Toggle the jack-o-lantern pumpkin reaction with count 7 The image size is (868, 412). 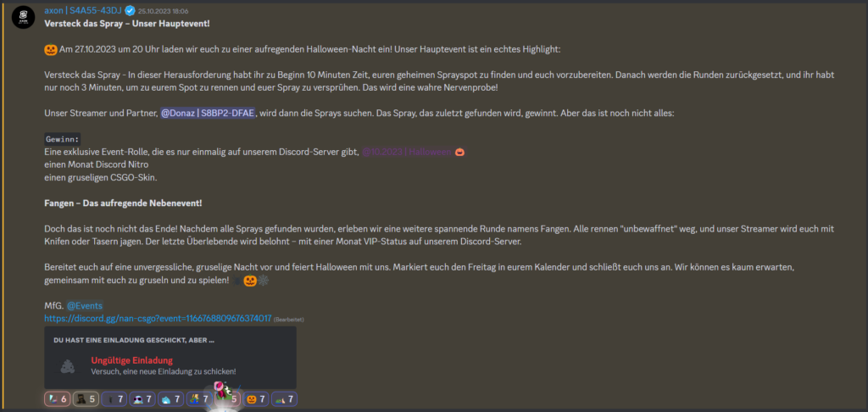pyautogui.click(x=255, y=398)
